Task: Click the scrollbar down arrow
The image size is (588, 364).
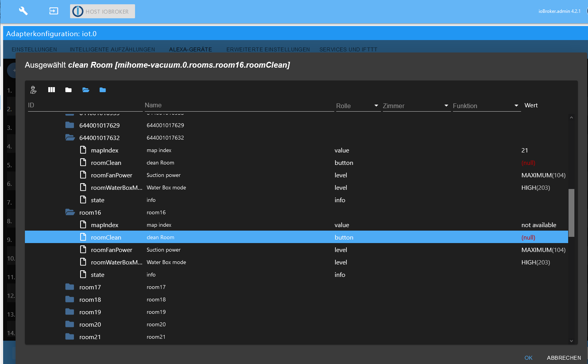Action: (x=571, y=341)
